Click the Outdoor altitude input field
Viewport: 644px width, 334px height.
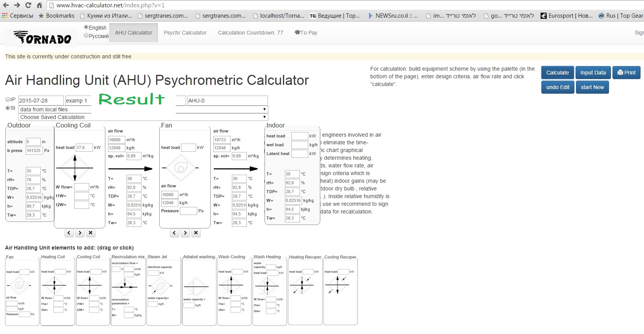click(33, 142)
